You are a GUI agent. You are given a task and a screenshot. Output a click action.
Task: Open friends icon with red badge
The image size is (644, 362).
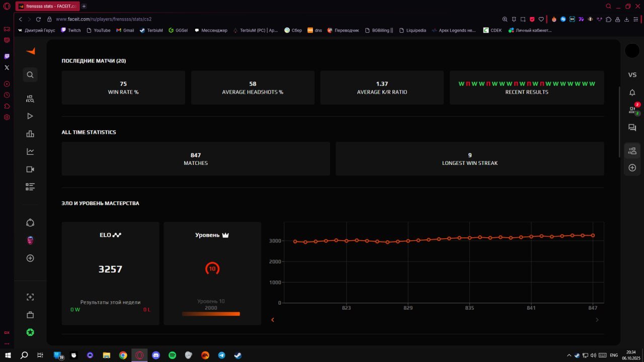point(632,110)
